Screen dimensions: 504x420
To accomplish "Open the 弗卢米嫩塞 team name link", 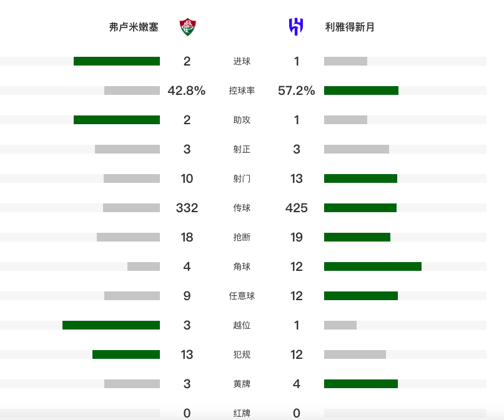I will point(134,27).
